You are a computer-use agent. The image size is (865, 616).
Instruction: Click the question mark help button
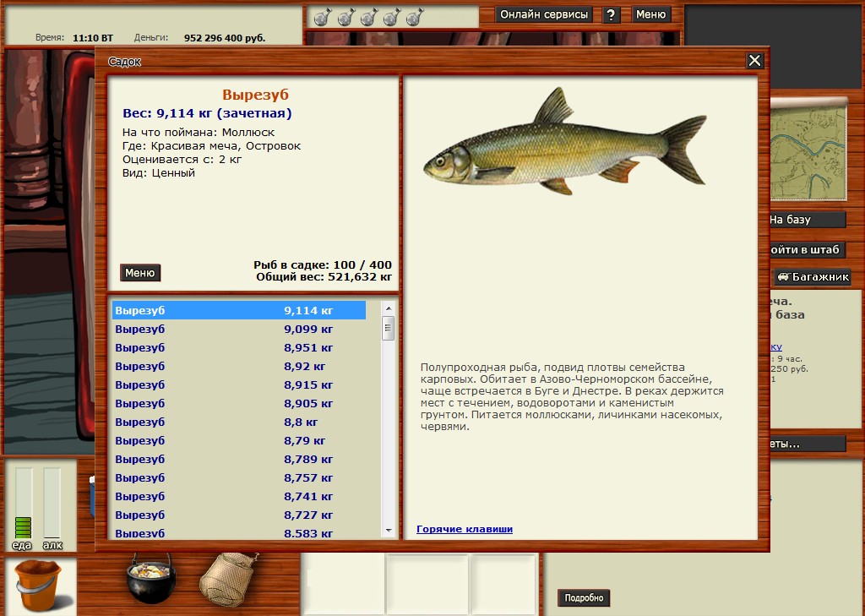tap(611, 15)
